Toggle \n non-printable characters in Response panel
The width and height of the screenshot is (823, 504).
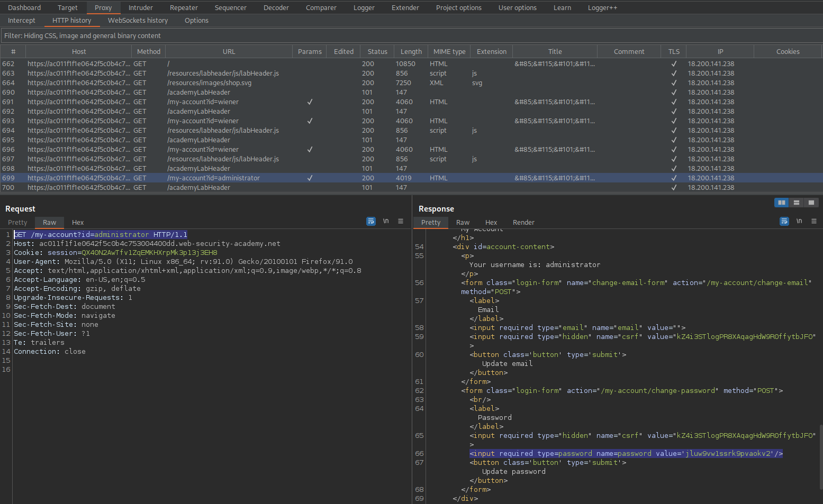pyautogui.click(x=799, y=221)
